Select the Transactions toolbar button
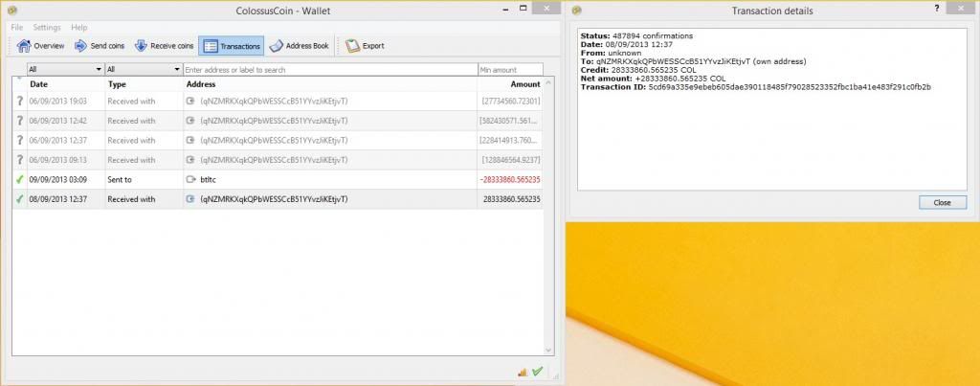The image size is (980, 386). [232, 46]
